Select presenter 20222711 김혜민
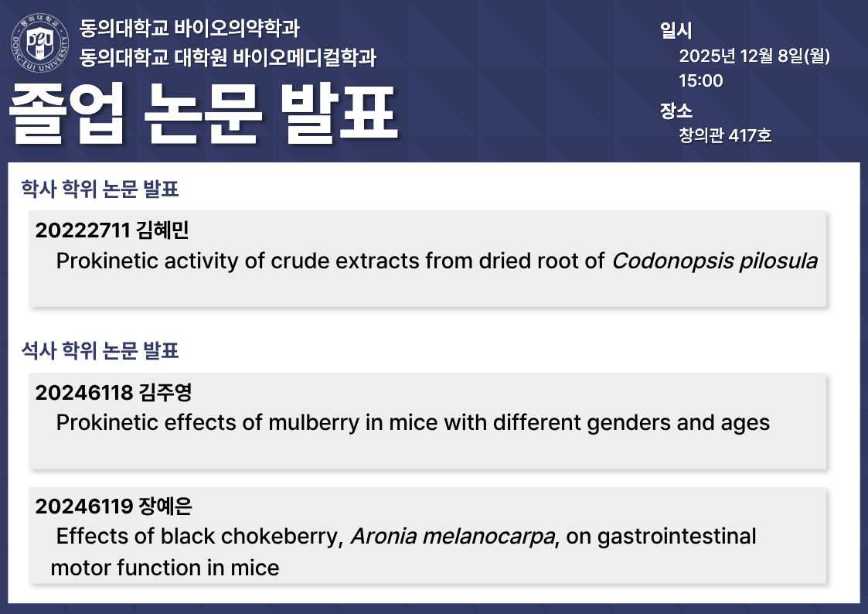868x614 pixels. 112,230
